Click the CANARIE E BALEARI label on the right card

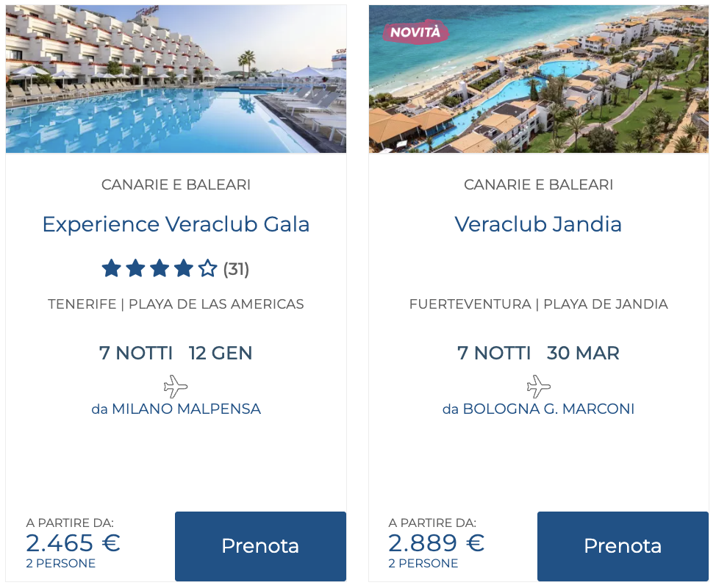[x=539, y=184]
